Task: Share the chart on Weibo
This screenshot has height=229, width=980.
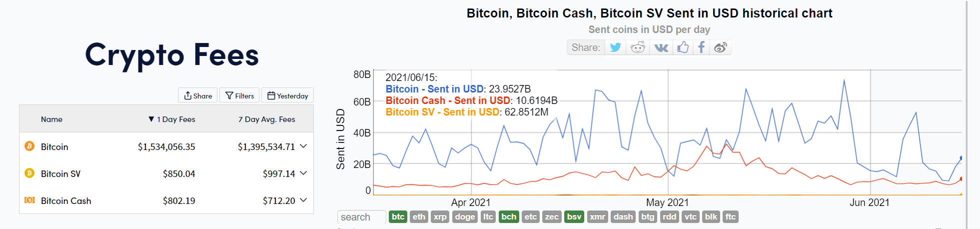Action: [721, 47]
